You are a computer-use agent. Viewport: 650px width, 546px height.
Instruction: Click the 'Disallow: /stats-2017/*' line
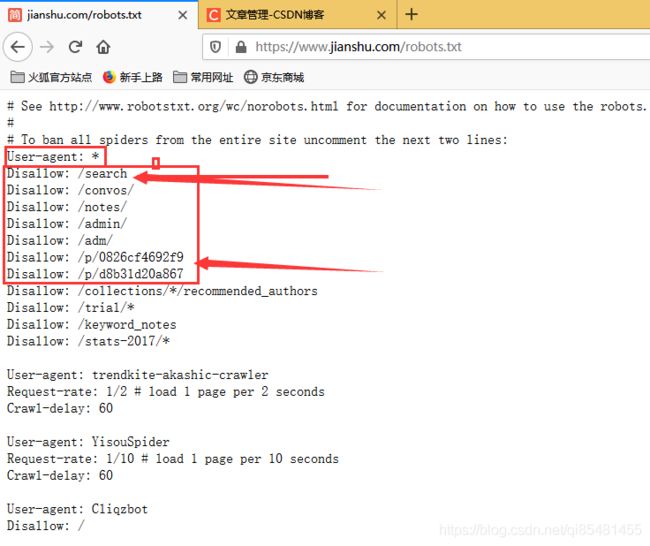coord(88,341)
